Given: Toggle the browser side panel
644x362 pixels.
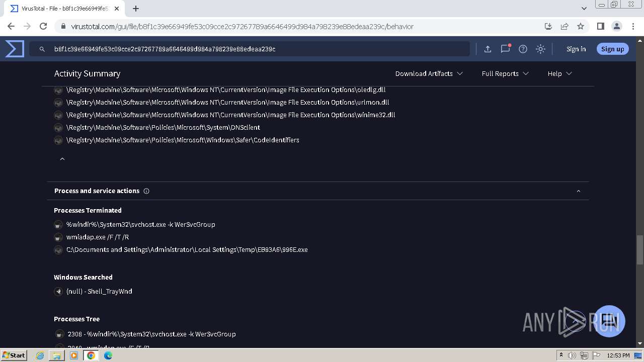Looking at the screenshot, I should pos(600,26).
